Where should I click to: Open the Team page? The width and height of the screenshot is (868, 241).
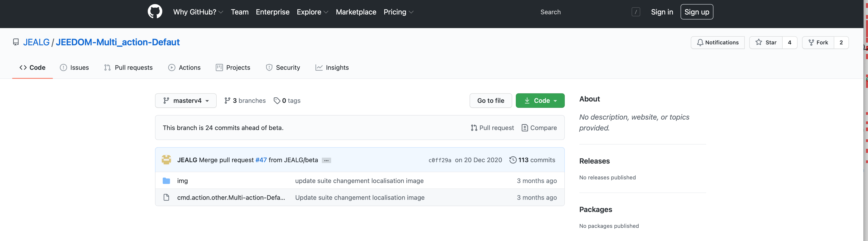click(240, 12)
